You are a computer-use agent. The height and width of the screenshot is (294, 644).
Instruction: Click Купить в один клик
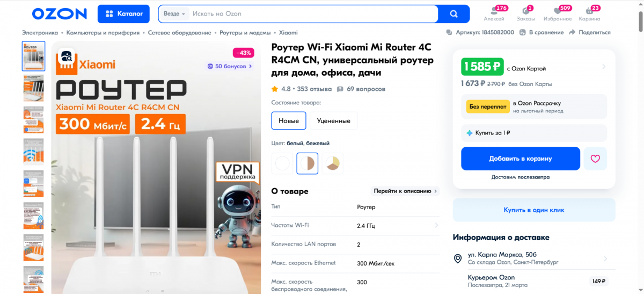click(534, 210)
